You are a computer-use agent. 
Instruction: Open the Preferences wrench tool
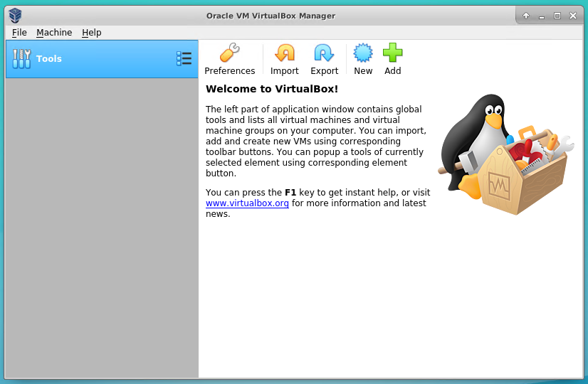229,59
